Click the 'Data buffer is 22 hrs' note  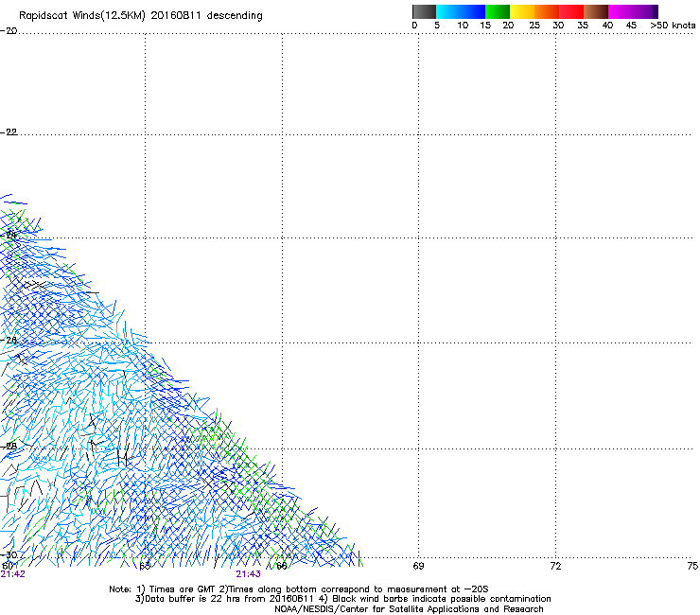coord(342,599)
